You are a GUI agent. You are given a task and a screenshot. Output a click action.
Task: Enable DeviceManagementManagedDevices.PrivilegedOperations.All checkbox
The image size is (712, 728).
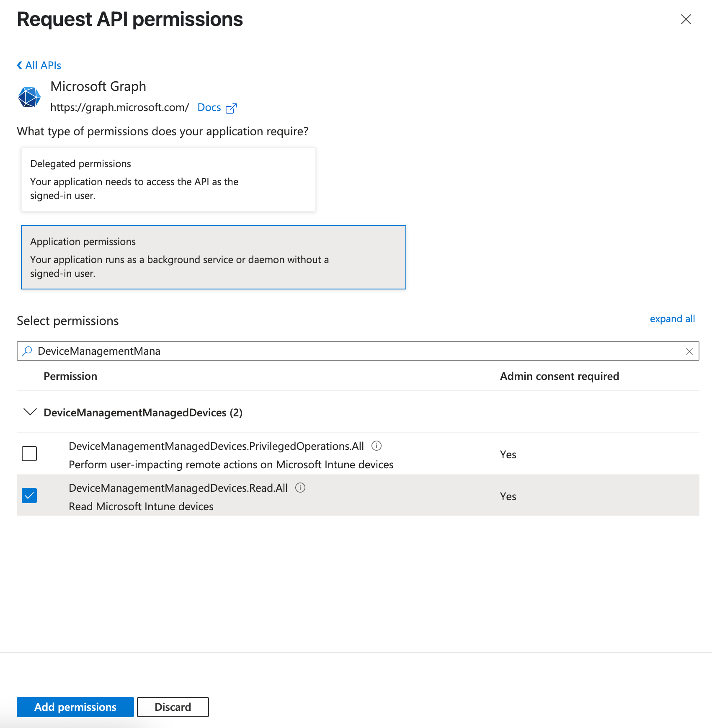coord(29,454)
